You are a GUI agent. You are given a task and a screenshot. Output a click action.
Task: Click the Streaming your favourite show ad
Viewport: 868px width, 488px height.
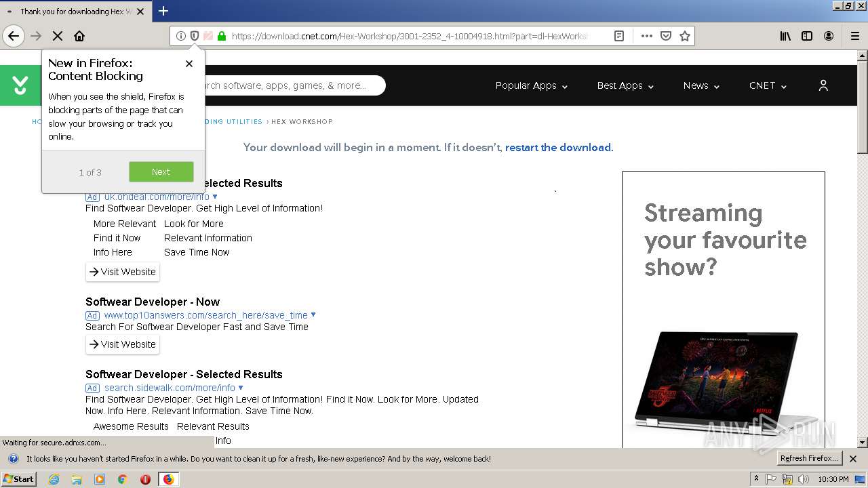[724, 310]
